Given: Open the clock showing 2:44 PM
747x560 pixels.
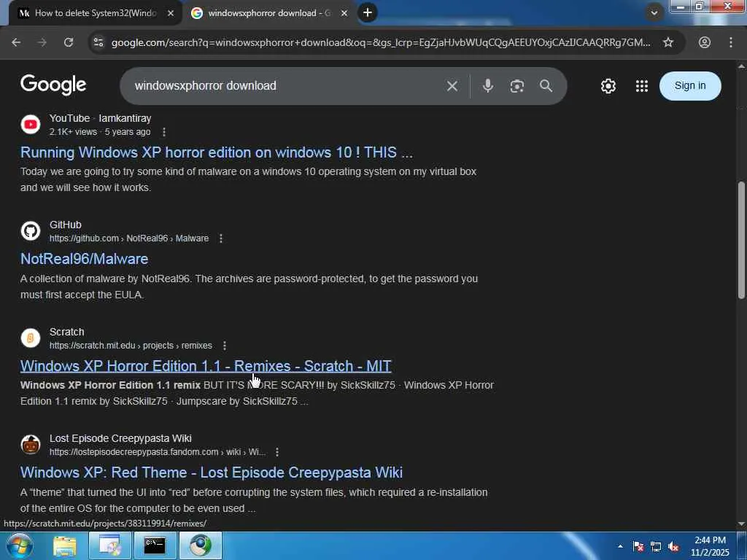Looking at the screenshot, I should pyautogui.click(x=710, y=545).
